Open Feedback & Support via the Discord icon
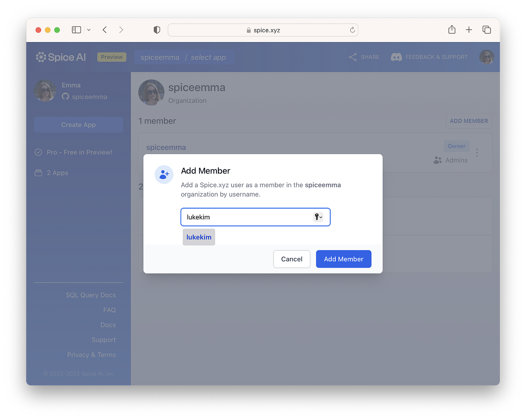The image size is (526, 420). pyautogui.click(x=396, y=57)
